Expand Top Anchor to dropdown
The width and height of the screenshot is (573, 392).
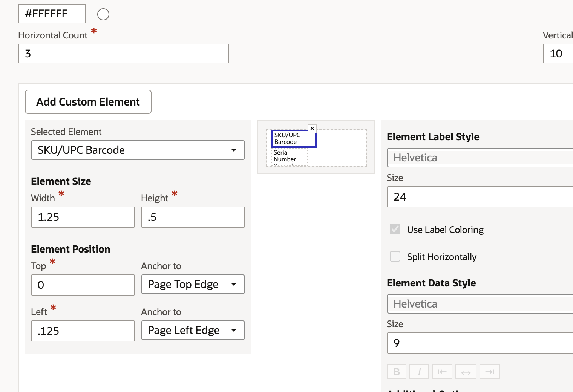[193, 284]
